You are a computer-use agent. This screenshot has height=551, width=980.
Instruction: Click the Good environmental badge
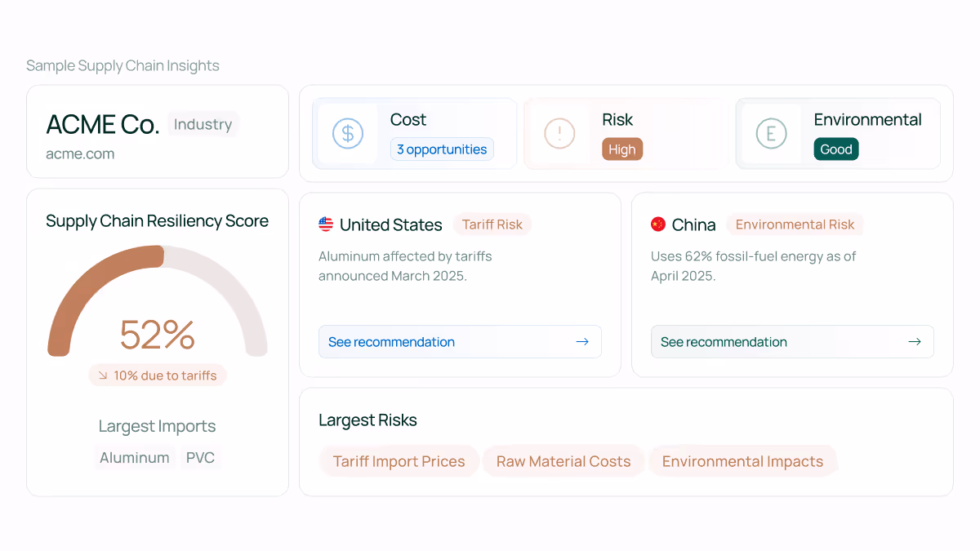pos(836,149)
